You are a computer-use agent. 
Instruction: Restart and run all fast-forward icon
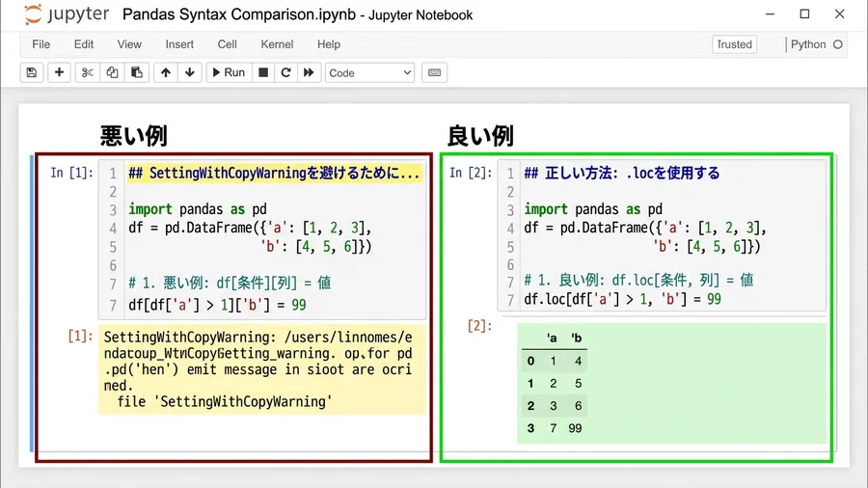click(309, 72)
